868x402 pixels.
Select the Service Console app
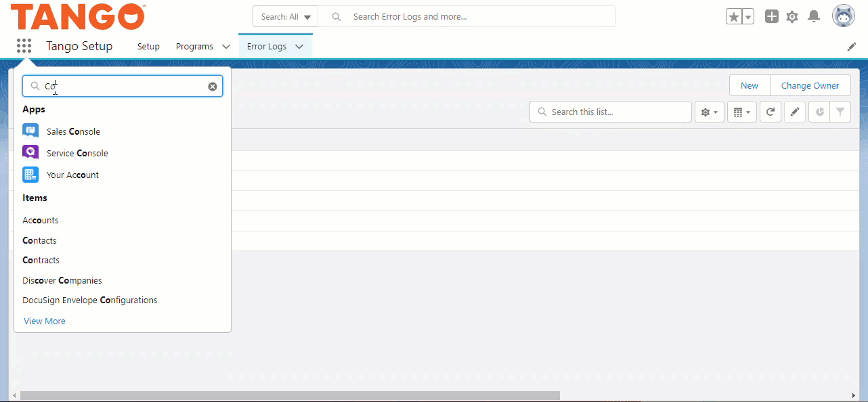pos(77,152)
